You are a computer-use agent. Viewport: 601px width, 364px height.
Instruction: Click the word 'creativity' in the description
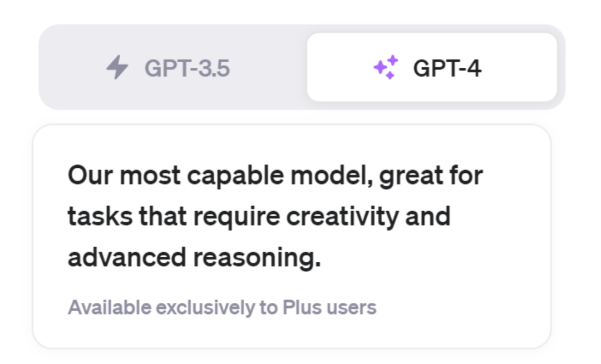(x=342, y=217)
